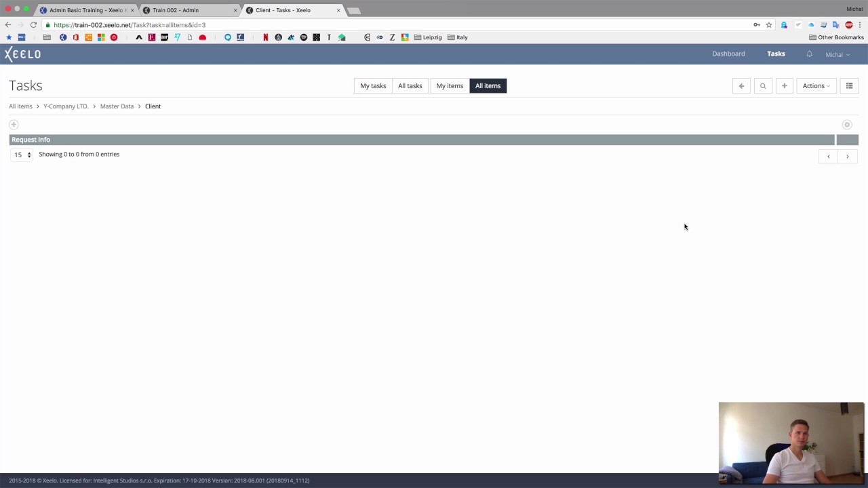Open the Microsoft Office bookmark icon
The width and height of the screenshot is (868, 488).
(75, 37)
